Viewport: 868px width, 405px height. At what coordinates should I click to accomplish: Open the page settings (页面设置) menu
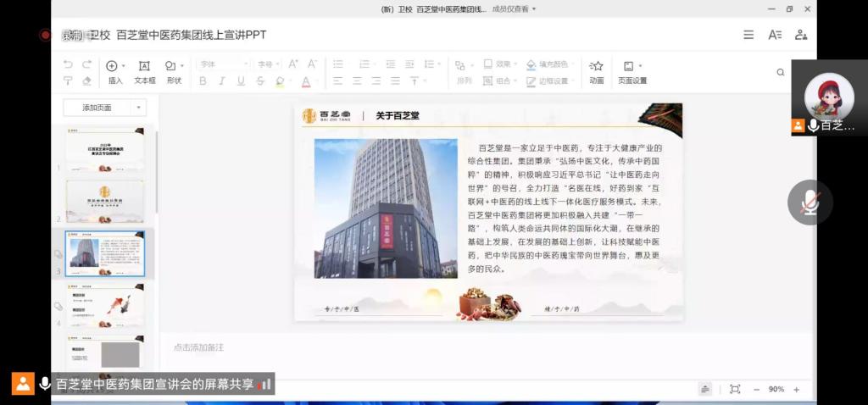pyautogui.click(x=632, y=71)
